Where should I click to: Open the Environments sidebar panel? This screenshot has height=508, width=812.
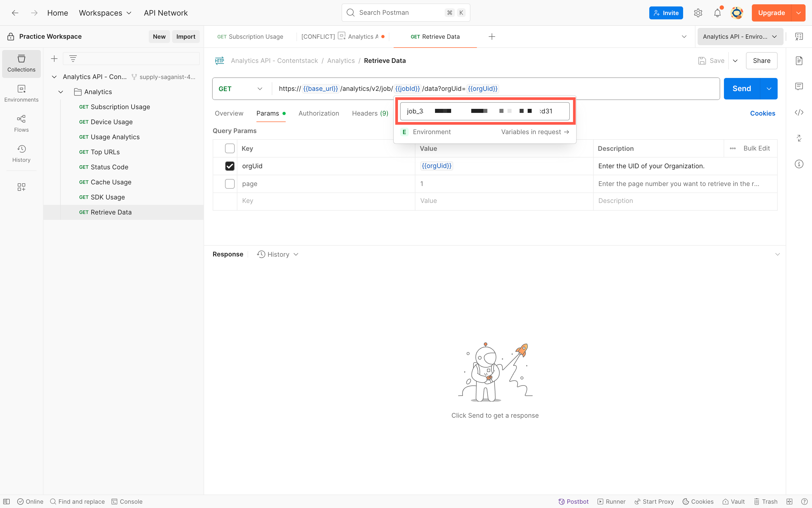(x=21, y=94)
